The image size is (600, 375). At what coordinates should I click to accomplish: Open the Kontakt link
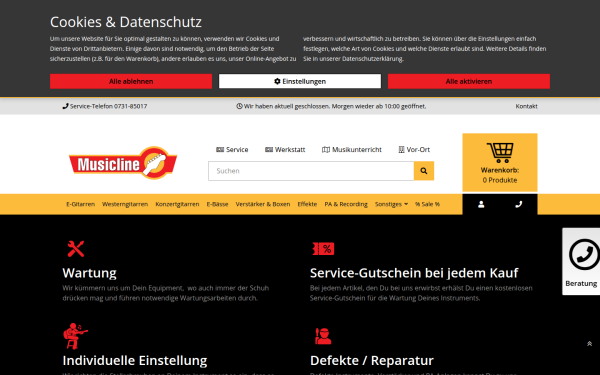(526, 106)
